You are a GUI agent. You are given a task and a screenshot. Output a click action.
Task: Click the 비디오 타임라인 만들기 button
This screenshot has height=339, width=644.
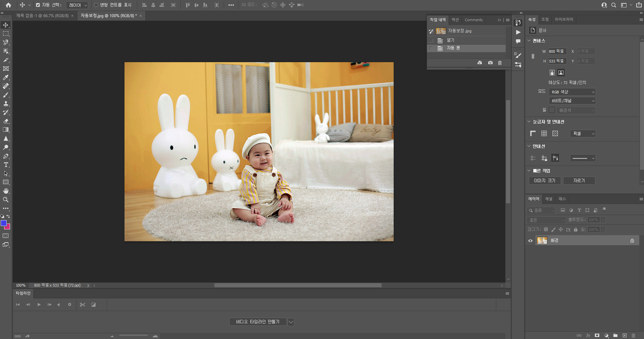click(258, 322)
